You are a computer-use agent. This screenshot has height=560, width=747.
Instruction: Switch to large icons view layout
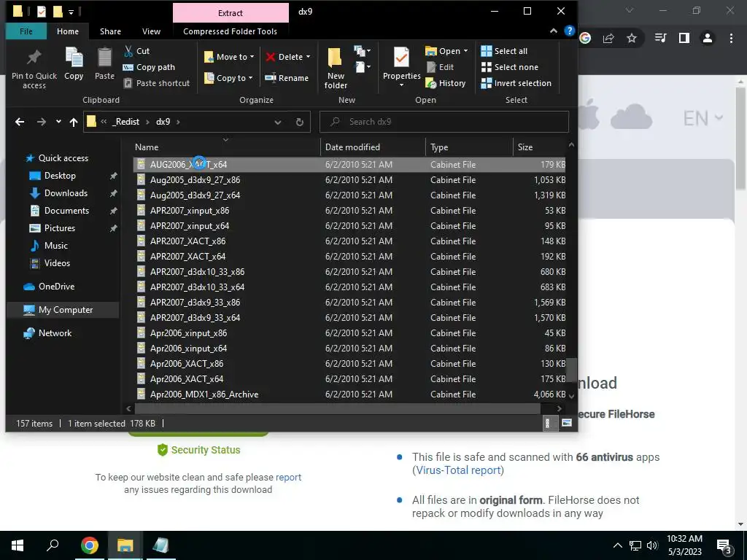pos(567,423)
